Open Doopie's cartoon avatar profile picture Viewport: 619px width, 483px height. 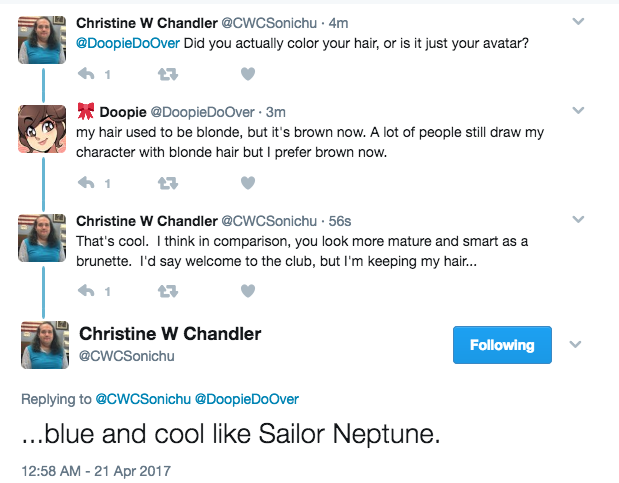(x=42, y=129)
